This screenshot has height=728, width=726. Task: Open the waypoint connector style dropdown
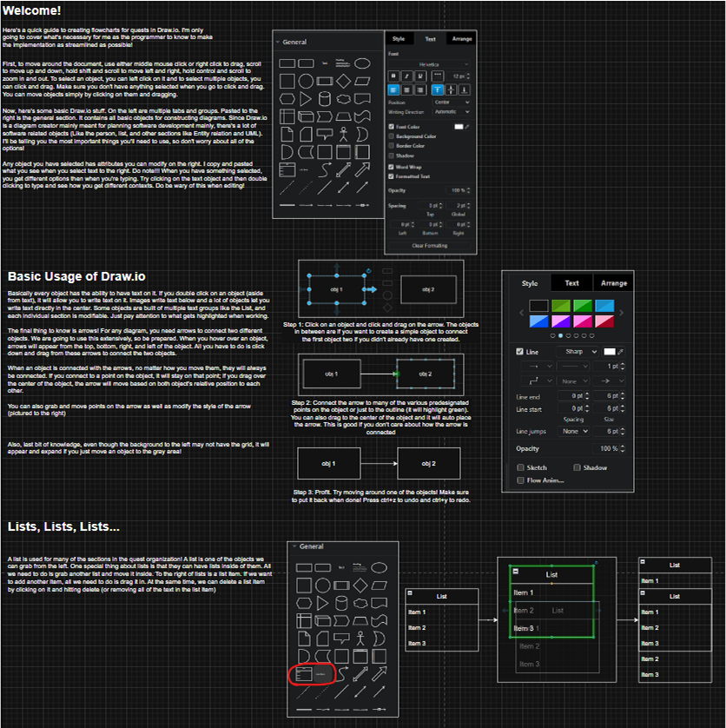coord(537,381)
